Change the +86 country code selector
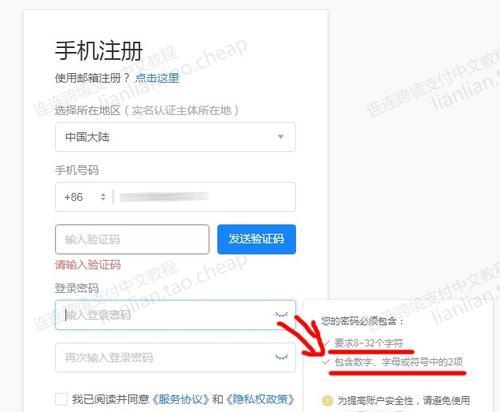The image size is (500, 412). 85,197
